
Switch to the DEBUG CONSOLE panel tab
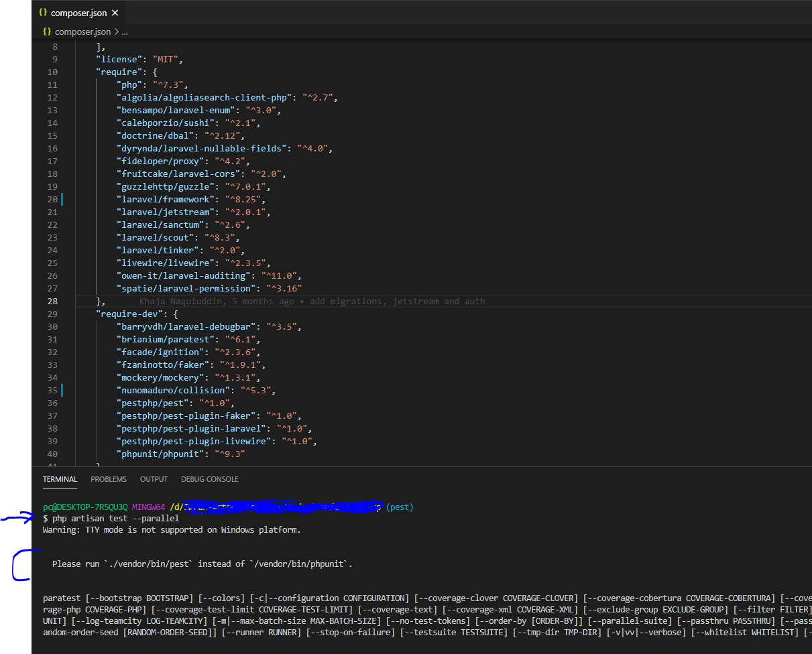(x=210, y=479)
